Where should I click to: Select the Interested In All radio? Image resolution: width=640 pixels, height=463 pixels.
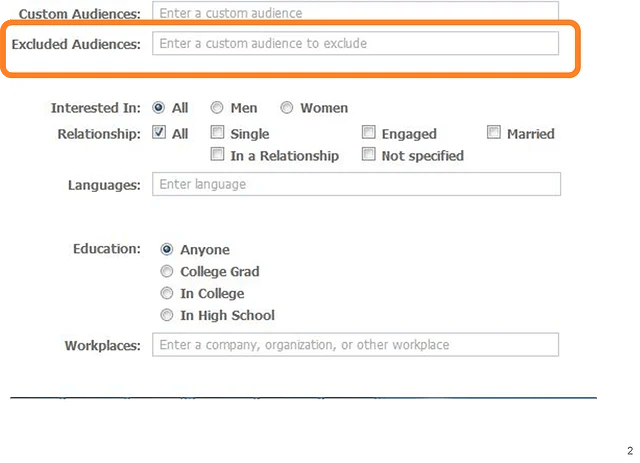(158, 108)
